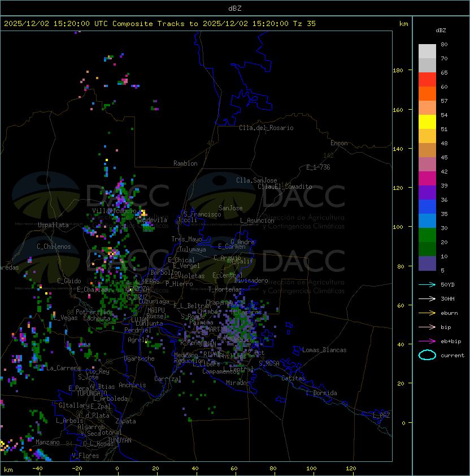Click the 'Clla.del_Rosario' label
The height and width of the screenshot is (476, 470).
266,128
